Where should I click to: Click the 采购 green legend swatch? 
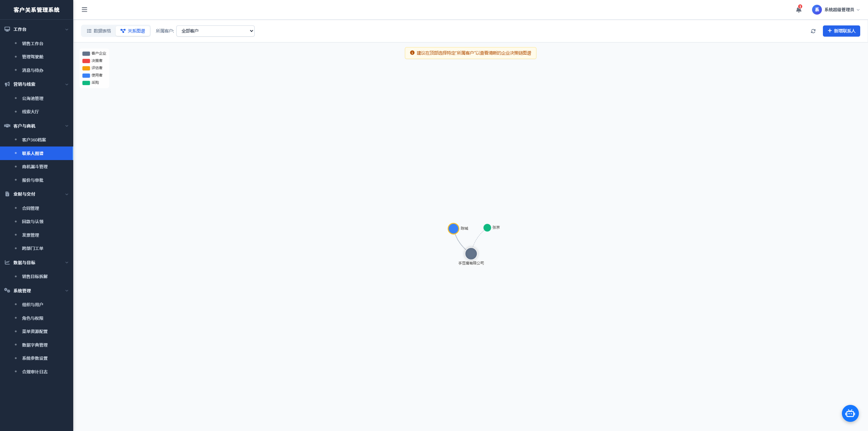click(86, 83)
